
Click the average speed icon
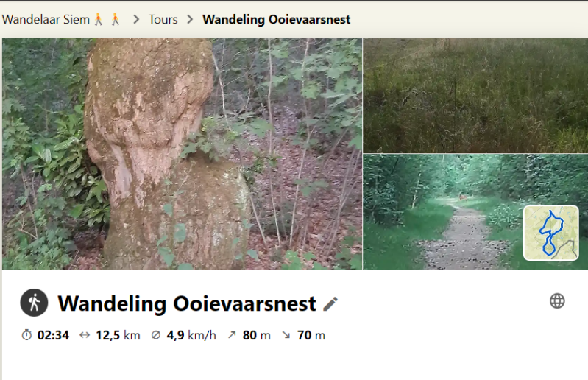(x=156, y=335)
